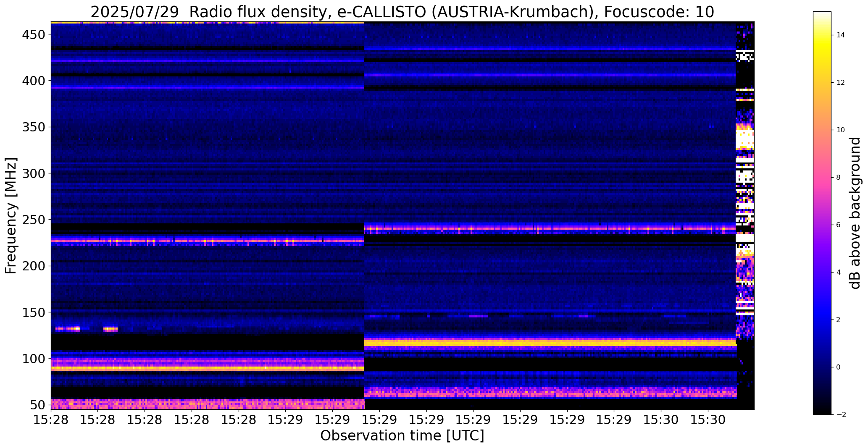
Task: Click the "Observation time [UTC]" x-axis label
Action: (x=402, y=435)
